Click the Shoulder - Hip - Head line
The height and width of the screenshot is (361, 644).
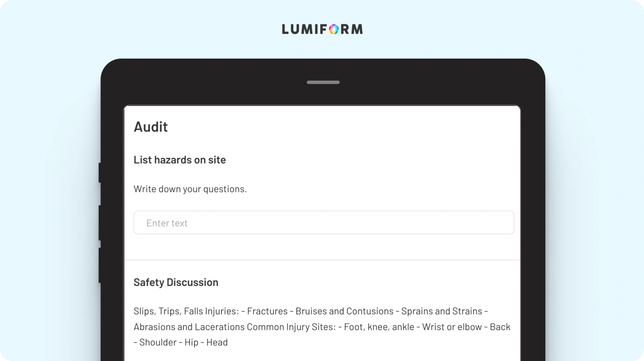(180, 342)
